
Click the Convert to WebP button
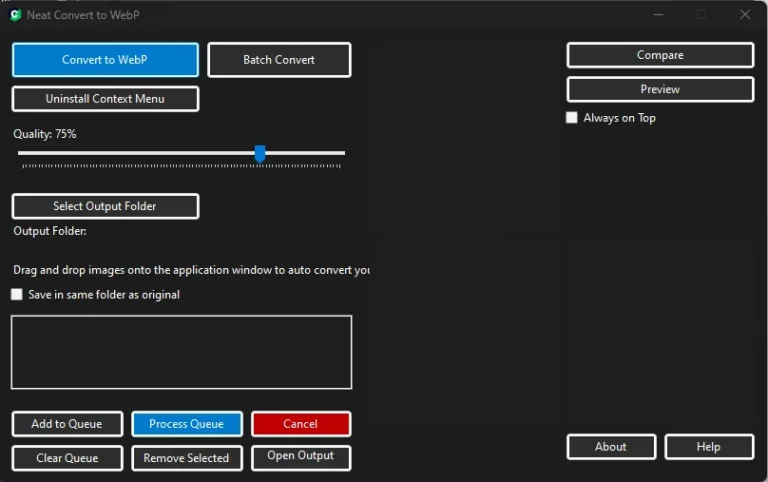(x=105, y=60)
